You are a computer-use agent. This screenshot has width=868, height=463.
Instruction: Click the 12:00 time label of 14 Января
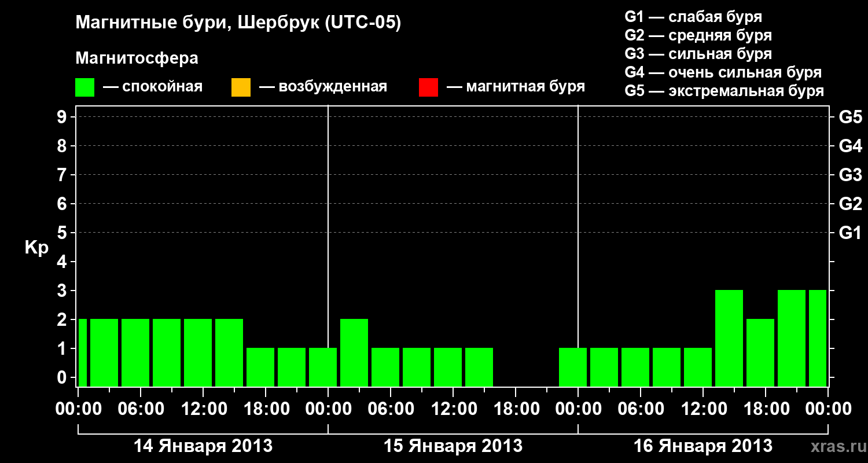[x=203, y=409]
